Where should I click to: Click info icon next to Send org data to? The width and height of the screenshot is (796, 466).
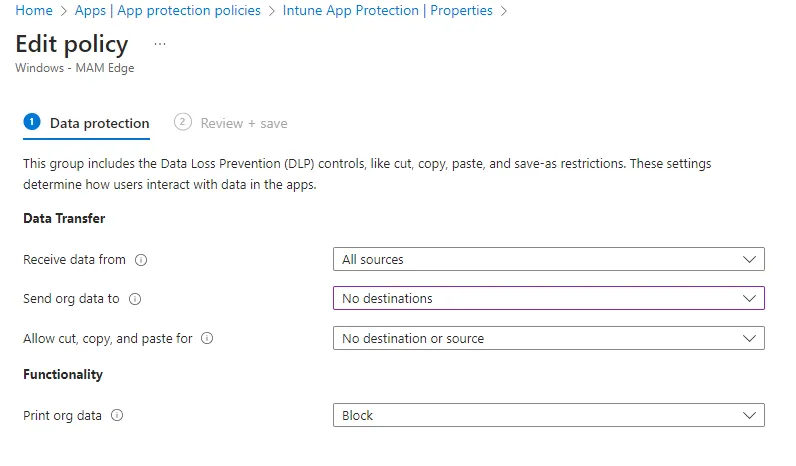[135, 299]
